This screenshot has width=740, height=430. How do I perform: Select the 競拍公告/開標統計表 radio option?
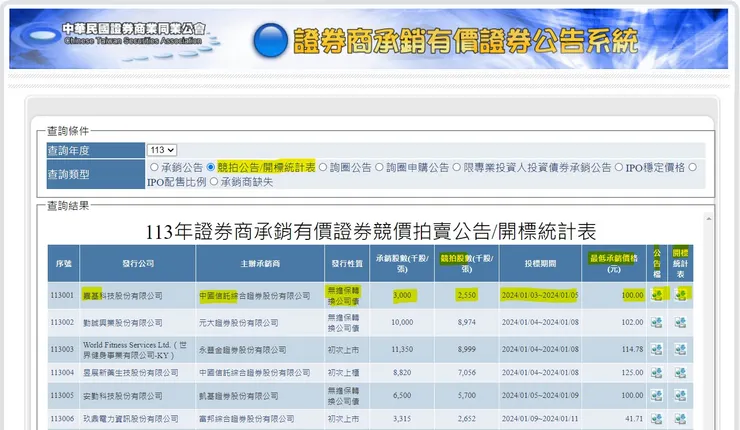(210, 167)
